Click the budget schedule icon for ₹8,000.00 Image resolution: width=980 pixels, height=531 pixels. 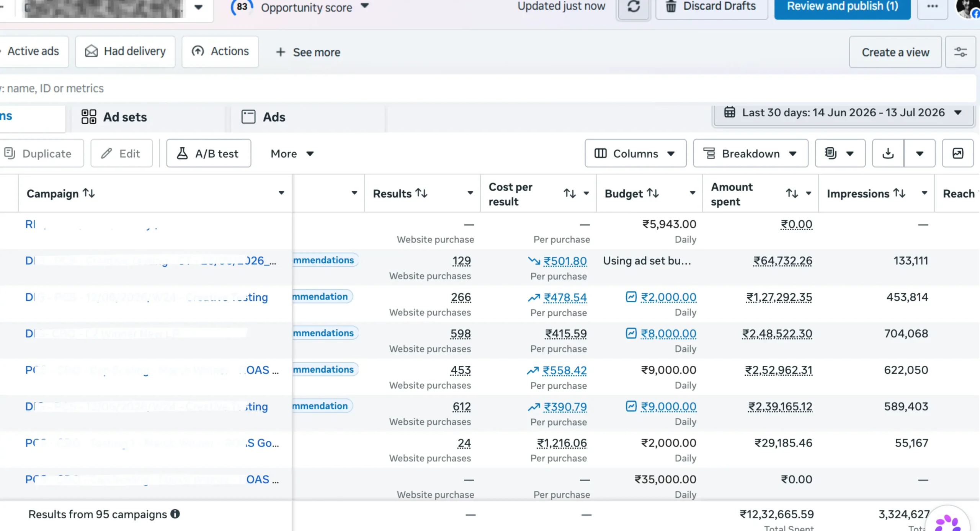click(631, 333)
